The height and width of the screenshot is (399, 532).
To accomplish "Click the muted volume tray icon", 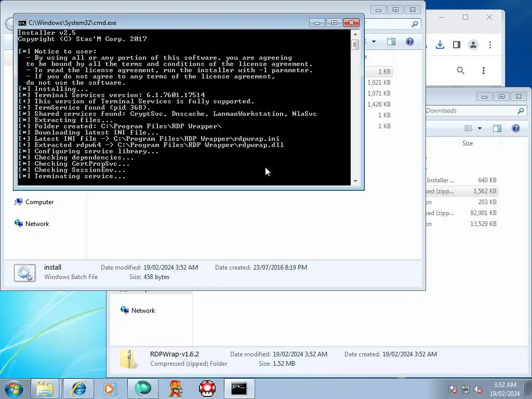I will click(x=478, y=390).
